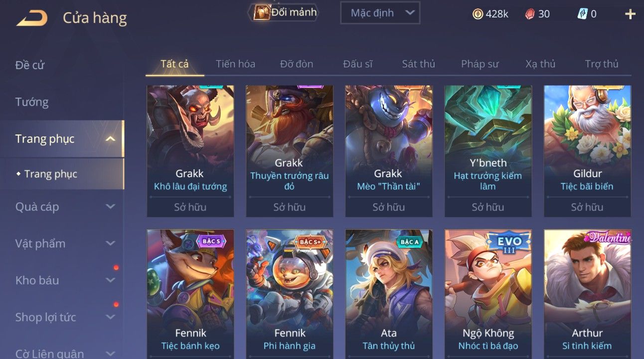This screenshot has width=644, height=359.
Task: Click the EVO III badge on Ngộ Không
Action: pyautogui.click(x=510, y=243)
